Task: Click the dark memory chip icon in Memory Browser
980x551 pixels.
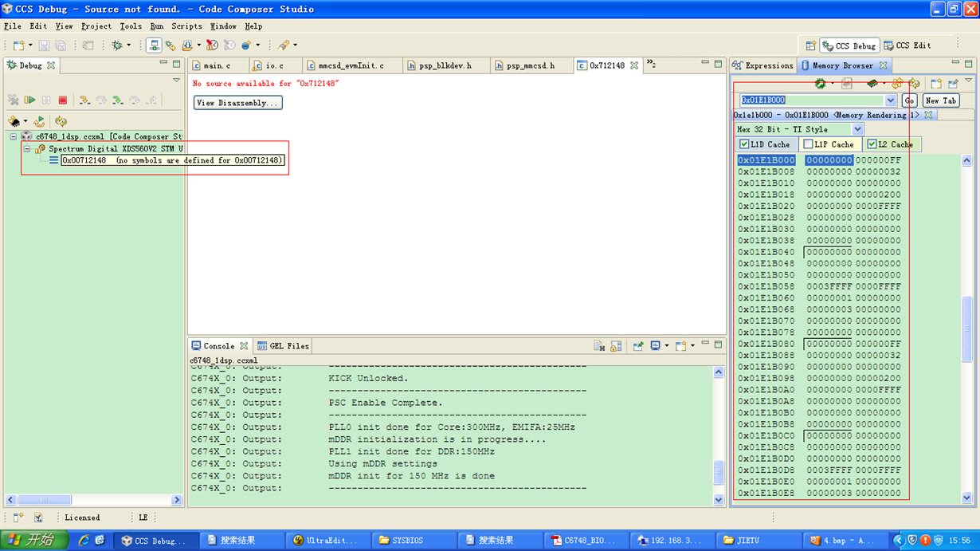Action: (x=873, y=83)
